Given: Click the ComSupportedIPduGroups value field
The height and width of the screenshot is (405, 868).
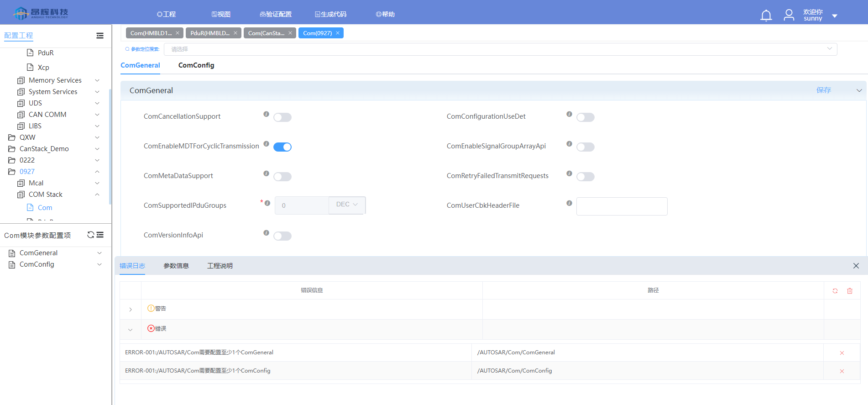Looking at the screenshot, I should (x=302, y=205).
